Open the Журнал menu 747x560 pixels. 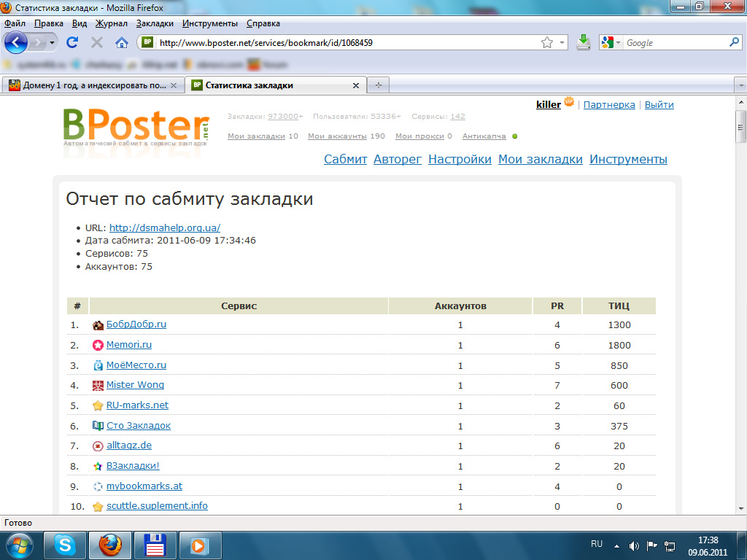point(111,23)
